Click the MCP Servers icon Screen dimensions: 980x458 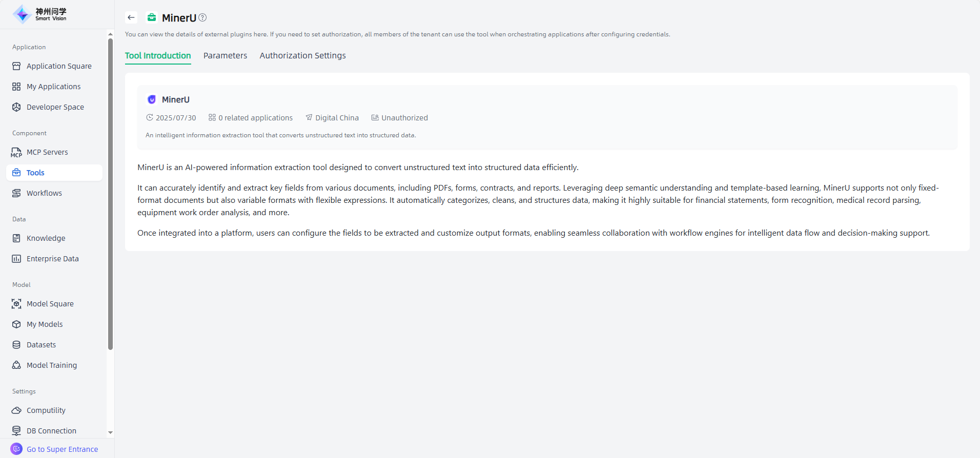click(16, 152)
